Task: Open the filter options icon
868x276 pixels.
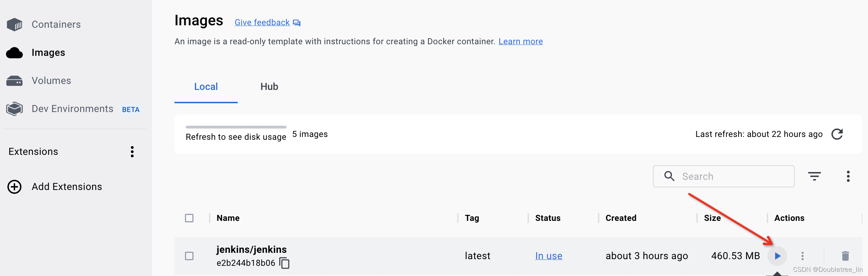Action: (x=814, y=176)
